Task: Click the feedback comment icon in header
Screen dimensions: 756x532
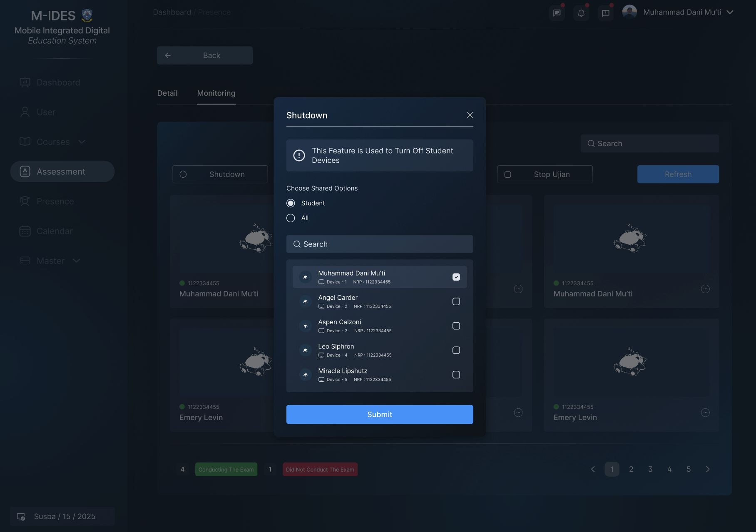Action: tap(606, 13)
